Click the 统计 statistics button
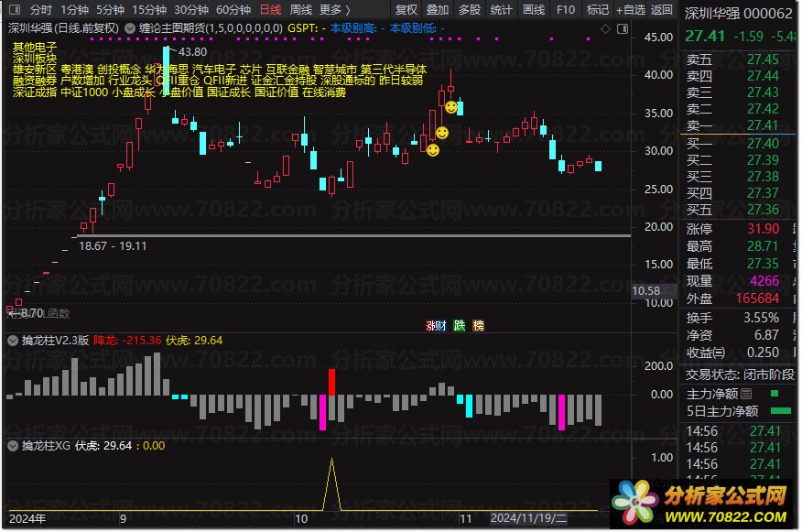The width and height of the screenshot is (802, 532). [501, 10]
